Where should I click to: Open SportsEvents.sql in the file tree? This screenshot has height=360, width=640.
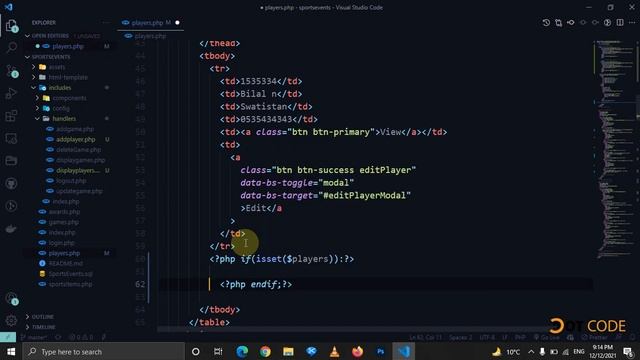point(71,274)
